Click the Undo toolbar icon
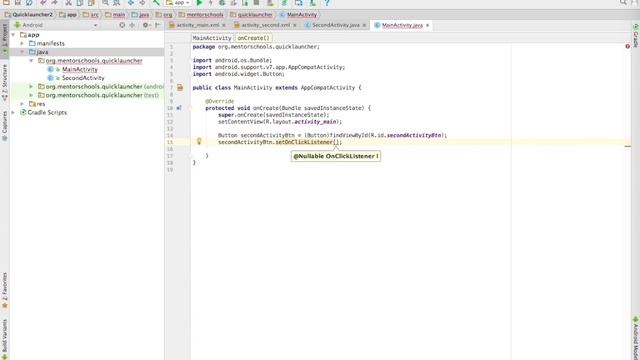This screenshot has height=360, width=640. [x=43, y=2]
